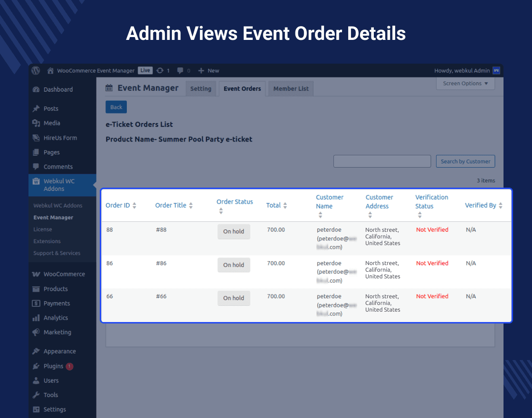Screen dimensions: 532x418
Task: Click order title #66
Action: 161,296
